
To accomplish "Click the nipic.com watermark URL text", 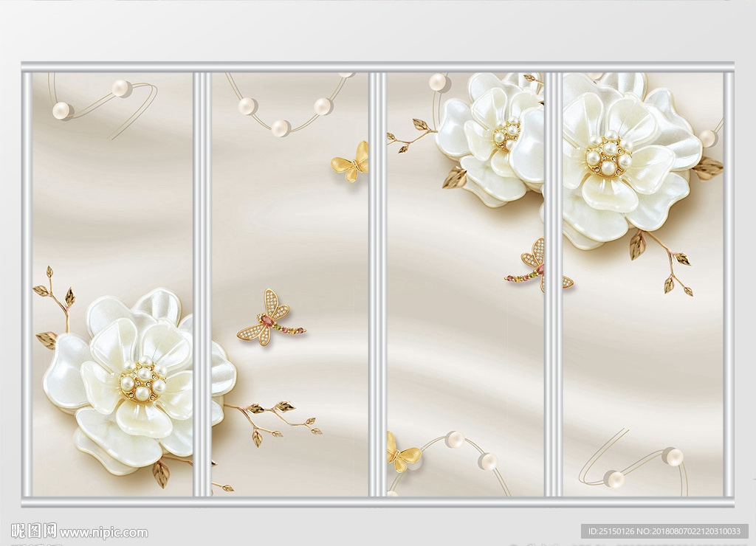I will pos(103,533).
